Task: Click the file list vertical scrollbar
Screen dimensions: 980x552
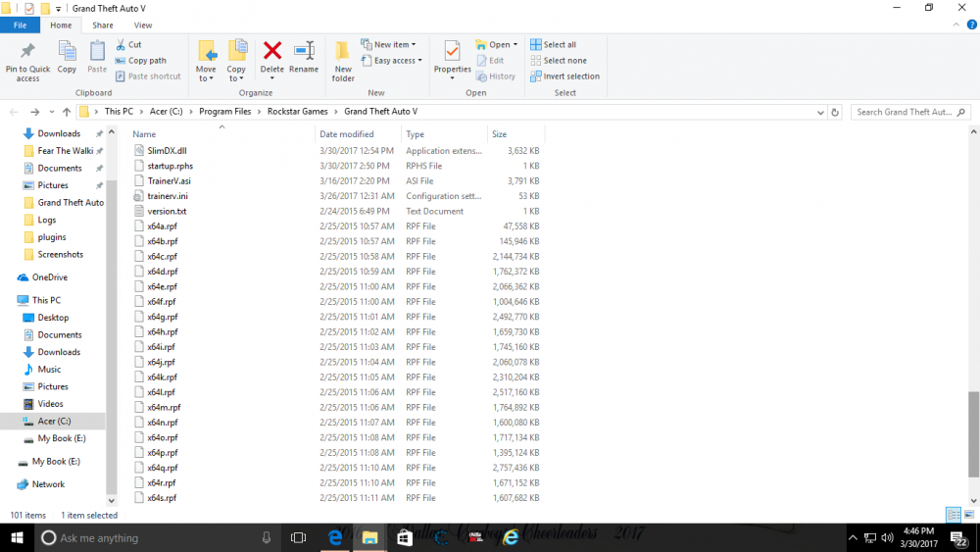Action: pos(973,434)
